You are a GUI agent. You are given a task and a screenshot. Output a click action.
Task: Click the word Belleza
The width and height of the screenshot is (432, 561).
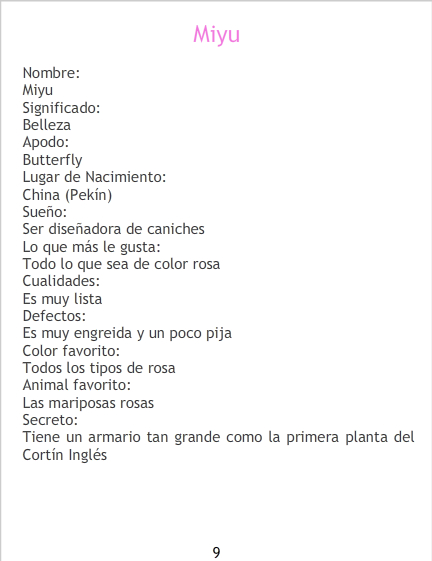[47, 125]
